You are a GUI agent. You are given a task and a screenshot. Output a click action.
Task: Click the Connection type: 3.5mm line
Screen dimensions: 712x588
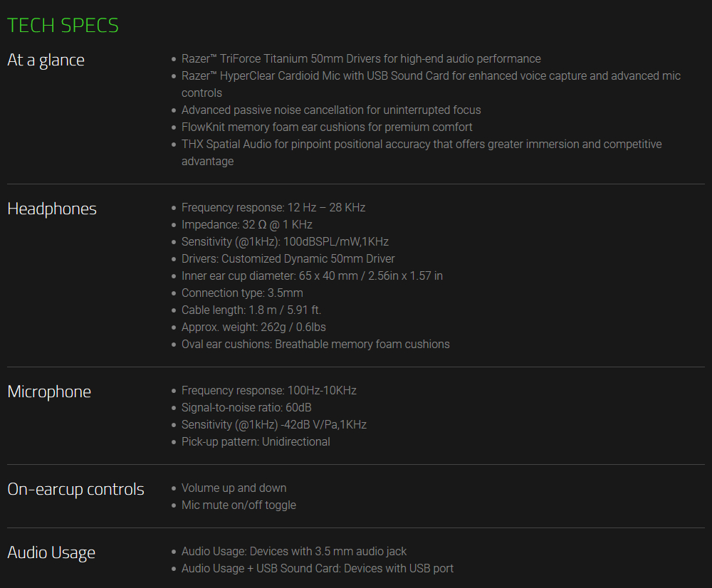click(242, 293)
